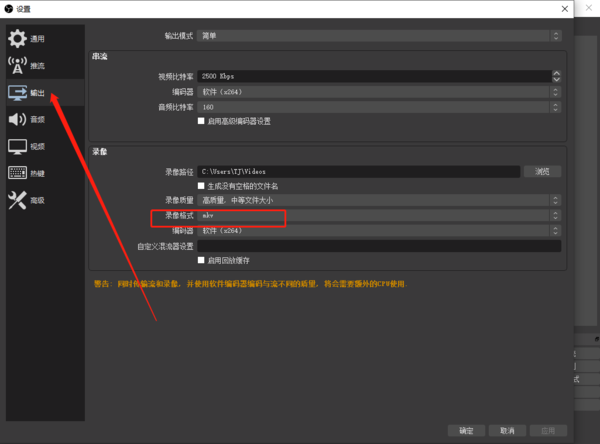Open the Stream (推流) antenna icon
Image resolution: width=600 pixels, height=444 pixels.
tap(17, 66)
